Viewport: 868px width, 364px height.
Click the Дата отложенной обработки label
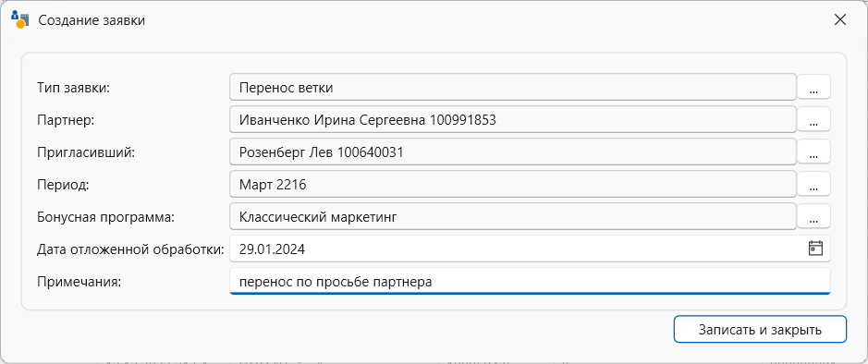(x=130, y=249)
